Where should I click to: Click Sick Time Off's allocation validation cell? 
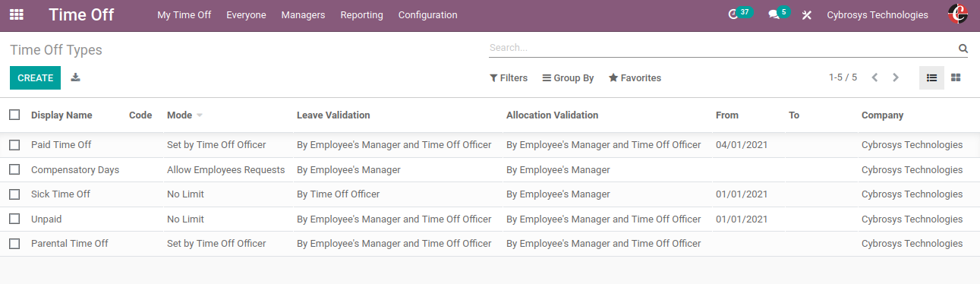click(x=558, y=194)
